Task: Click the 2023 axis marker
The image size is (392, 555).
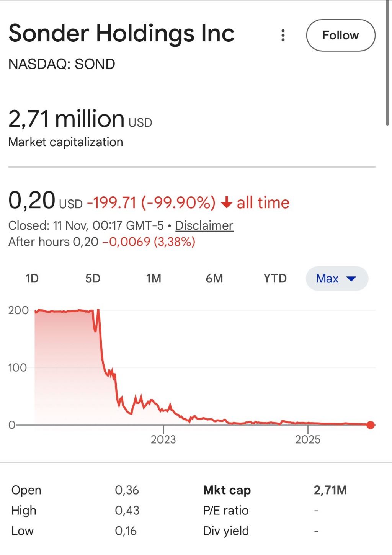Action: click(x=163, y=439)
